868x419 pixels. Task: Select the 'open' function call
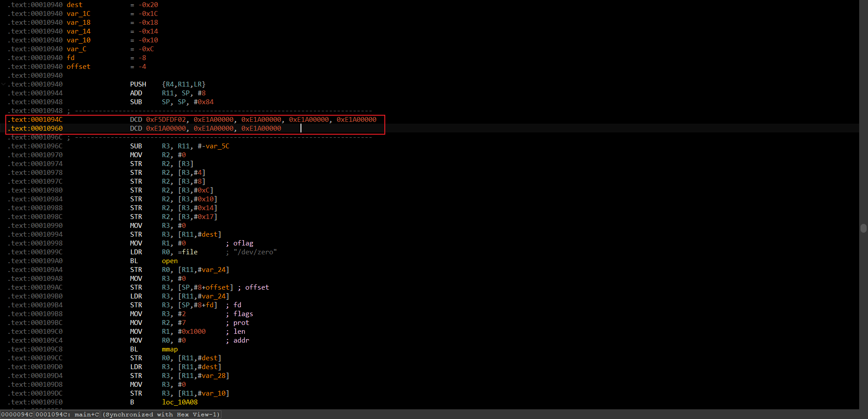(170, 261)
